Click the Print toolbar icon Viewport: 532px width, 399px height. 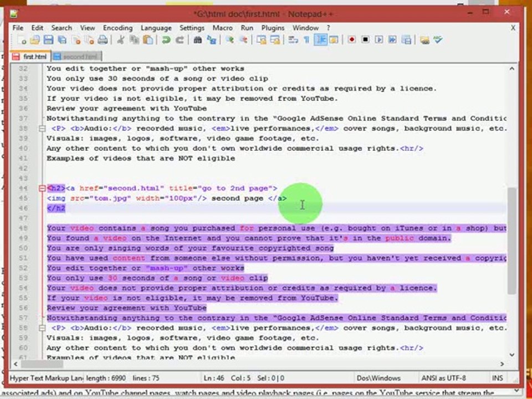(103, 40)
